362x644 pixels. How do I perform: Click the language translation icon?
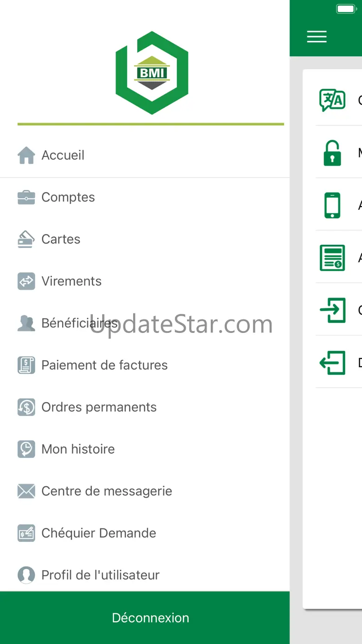click(x=332, y=100)
